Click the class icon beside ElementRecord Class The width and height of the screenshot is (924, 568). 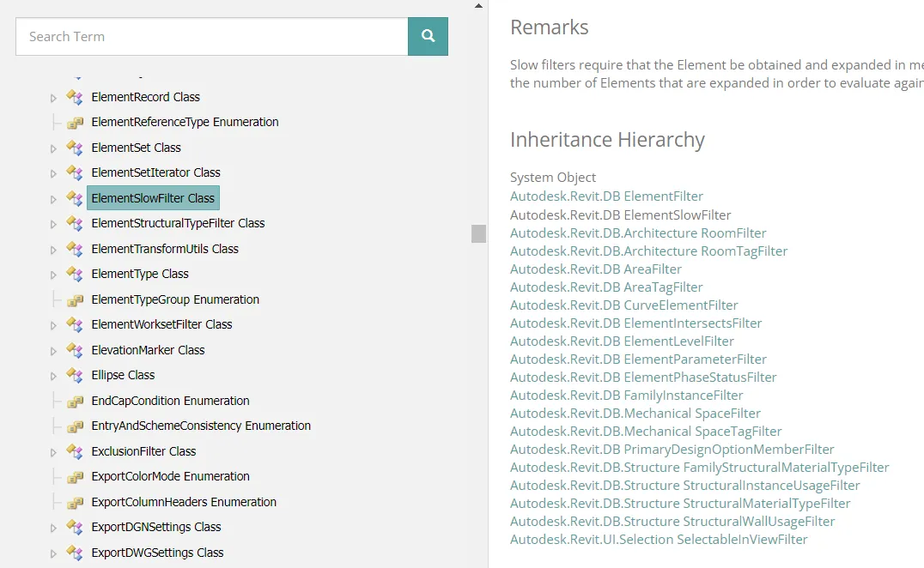point(74,97)
